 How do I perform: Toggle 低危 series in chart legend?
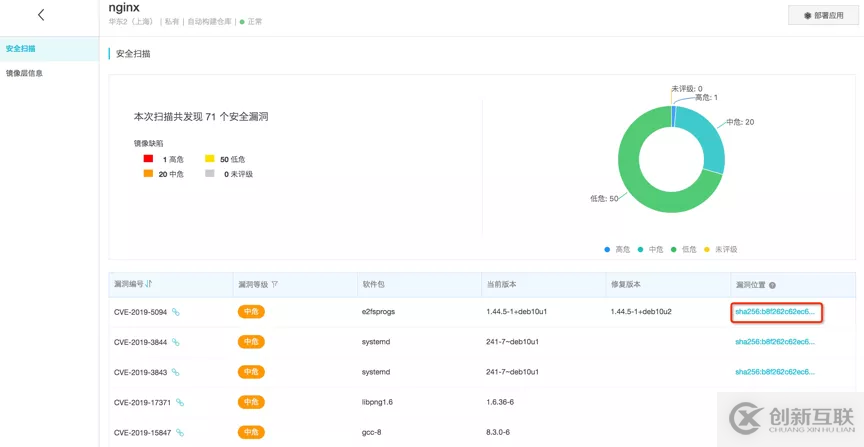coord(683,249)
